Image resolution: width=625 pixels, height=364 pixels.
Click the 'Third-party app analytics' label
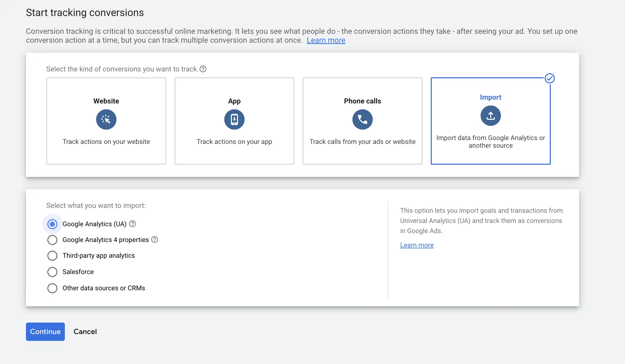coord(99,255)
